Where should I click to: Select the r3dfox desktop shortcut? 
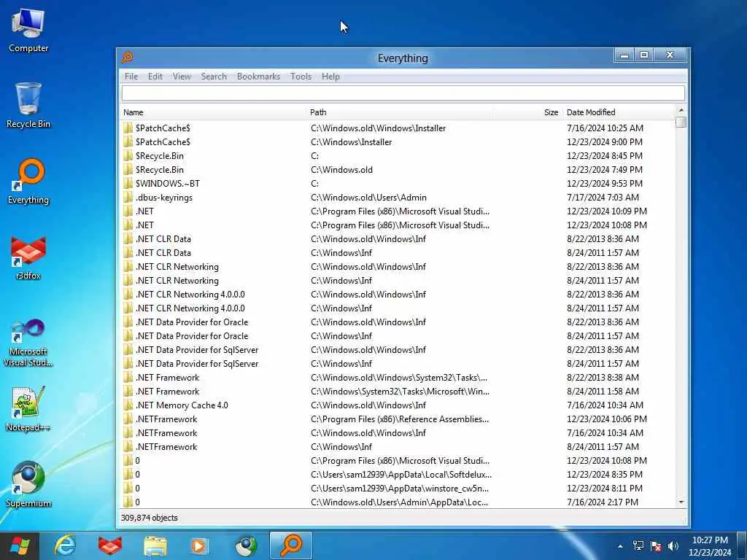[28, 257]
